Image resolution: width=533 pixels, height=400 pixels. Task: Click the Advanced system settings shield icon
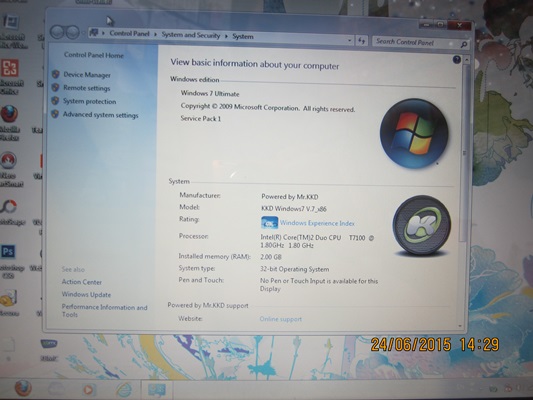(55, 114)
